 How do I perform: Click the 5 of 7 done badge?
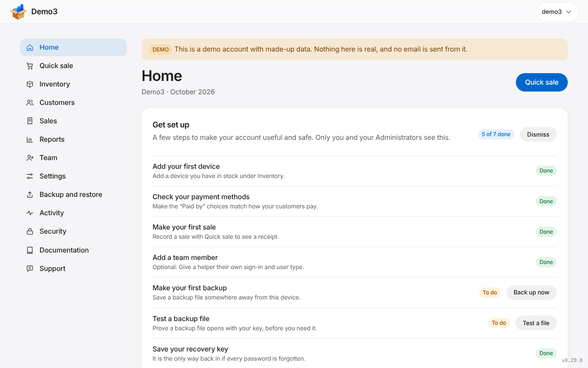[496, 134]
